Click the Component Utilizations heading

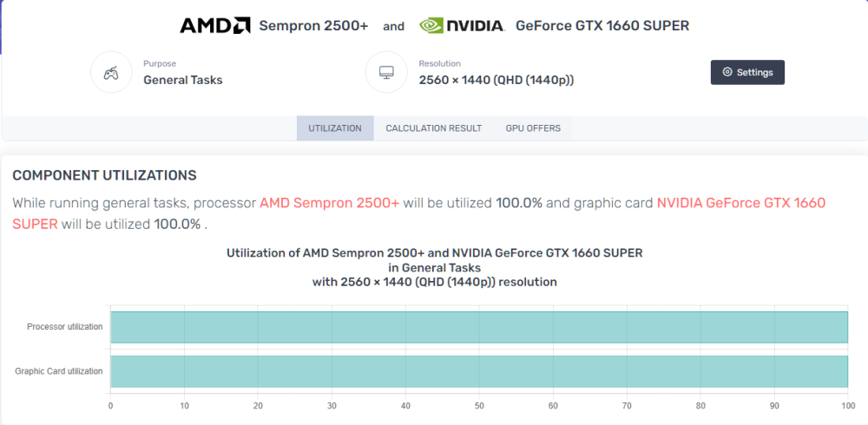click(x=104, y=175)
